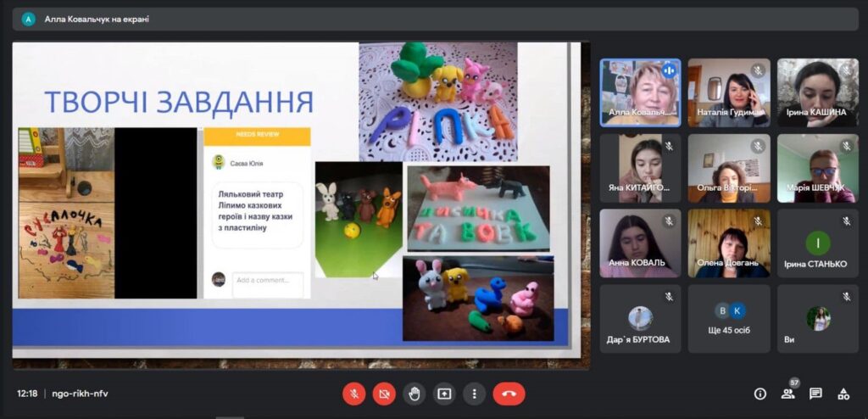Open the activities icon
Viewport: 868px width, 419px height.
pyautogui.click(x=843, y=394)
